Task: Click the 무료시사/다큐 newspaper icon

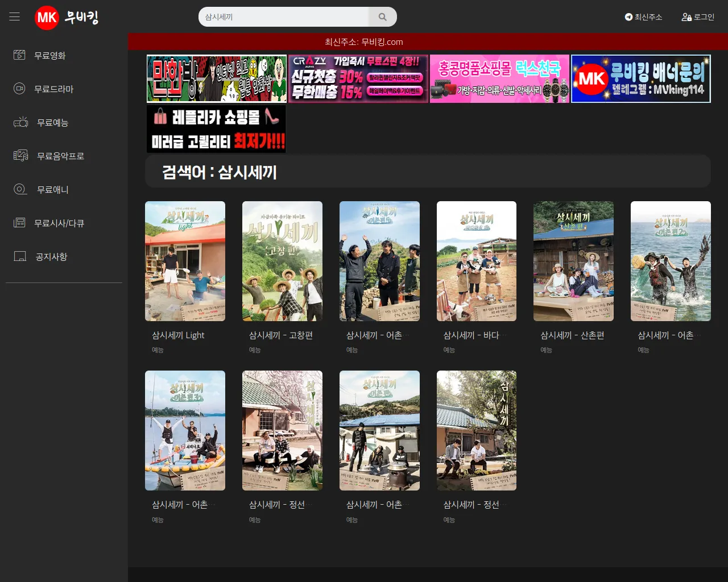Action: click(19, 223)
